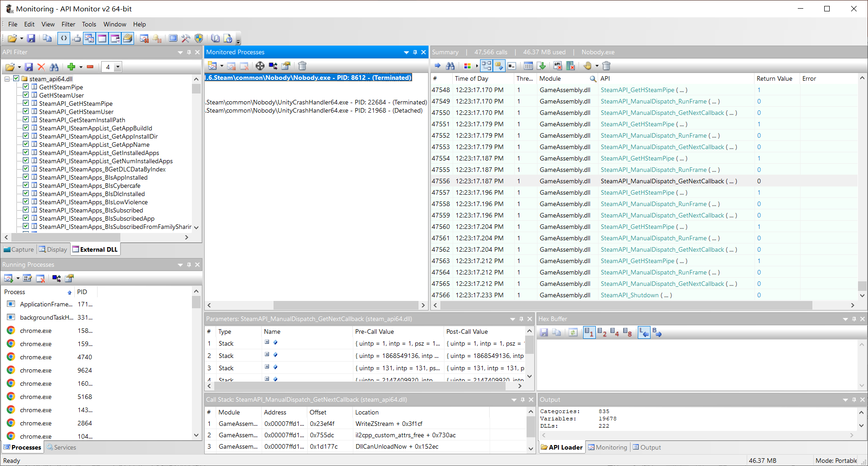Click the refresh icon in Hex Buffer toolbar
The image size is (868, 466).
coord(573,333)
